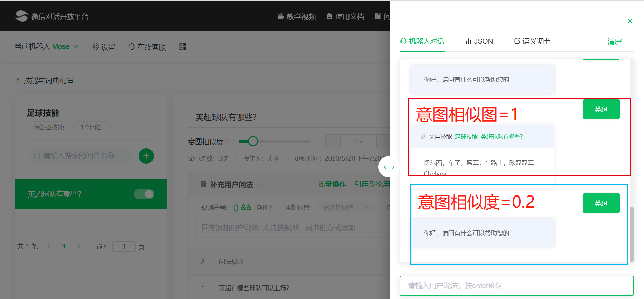Increase similarity value with plus button

point(384,141)
